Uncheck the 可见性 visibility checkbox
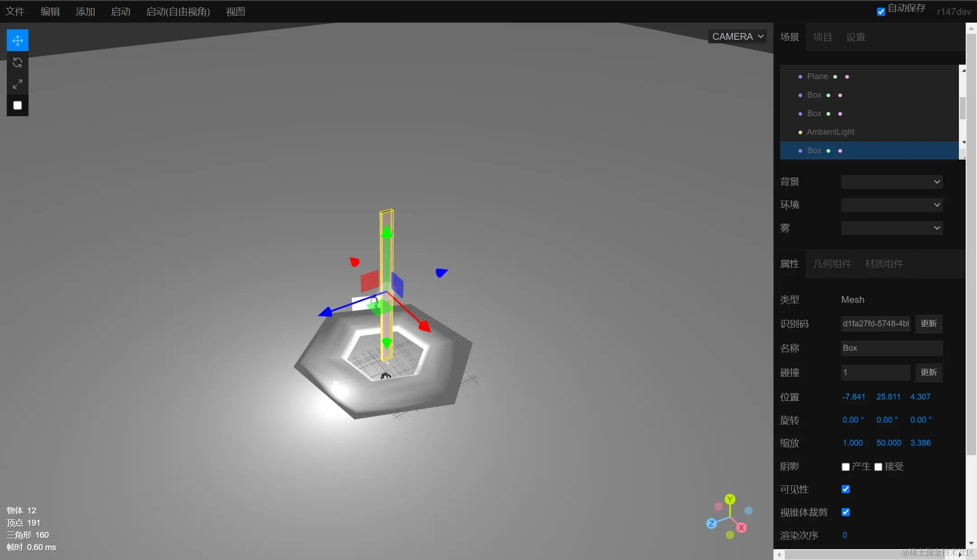 pos(845,489)
